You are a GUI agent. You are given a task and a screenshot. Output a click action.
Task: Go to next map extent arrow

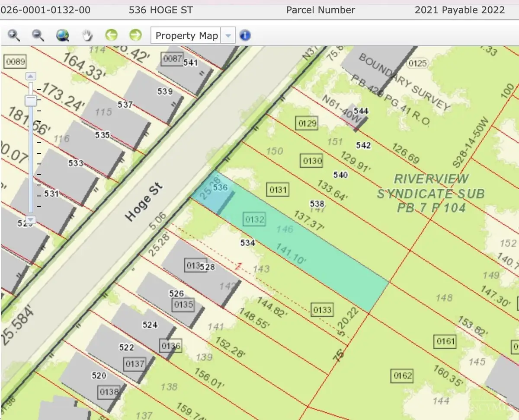pyautogui.click(x=135, y=35)
